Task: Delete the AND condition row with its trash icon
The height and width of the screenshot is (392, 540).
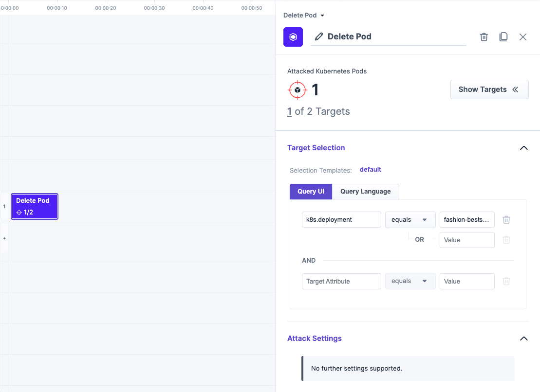Action: click(506, 281)
